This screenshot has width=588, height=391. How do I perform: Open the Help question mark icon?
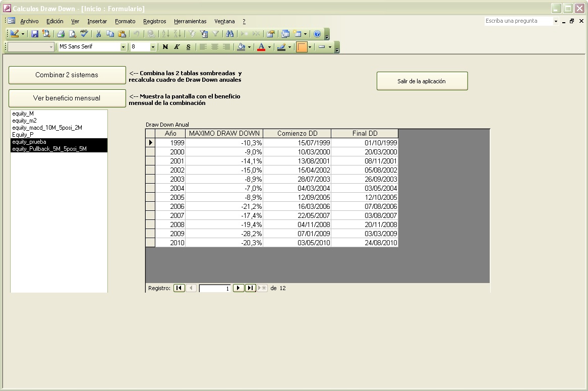click(317, 34)
